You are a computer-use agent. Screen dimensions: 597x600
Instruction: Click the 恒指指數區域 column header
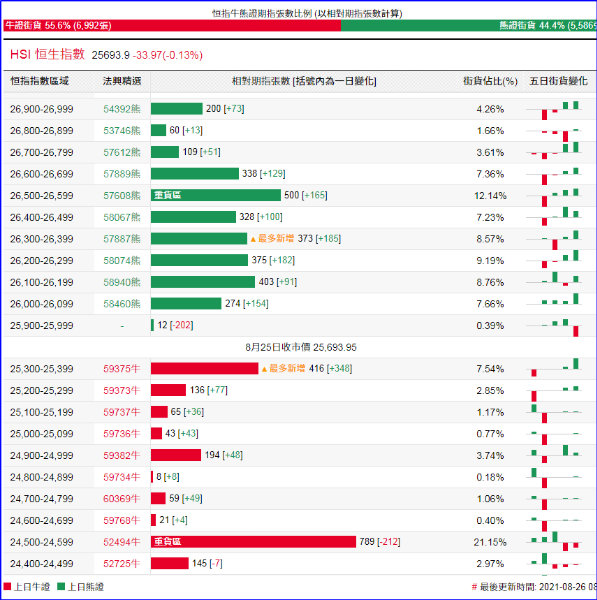tap(39, 81)
